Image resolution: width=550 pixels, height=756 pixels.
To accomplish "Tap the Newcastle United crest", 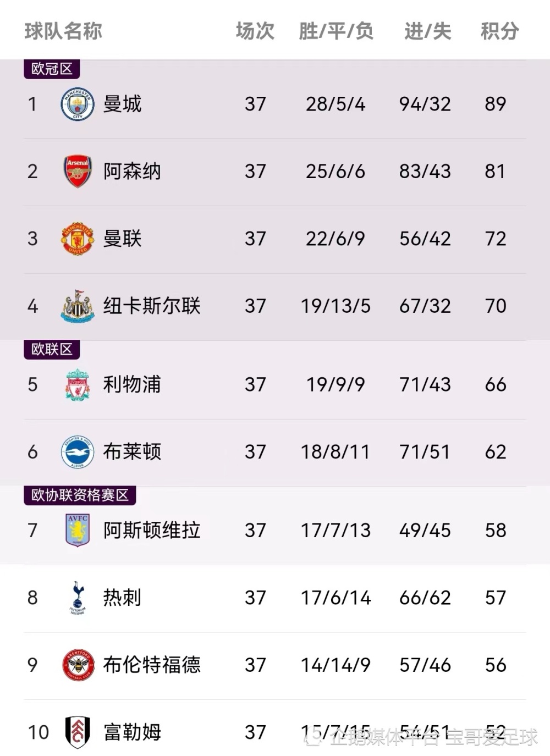I will coord(78,306).
